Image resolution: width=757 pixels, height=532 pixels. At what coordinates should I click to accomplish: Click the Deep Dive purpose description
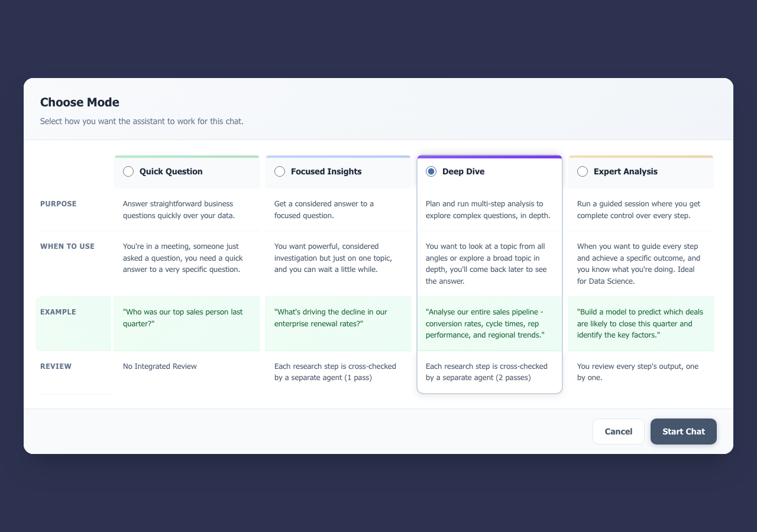pyautogui.click(x=488, y=210)
